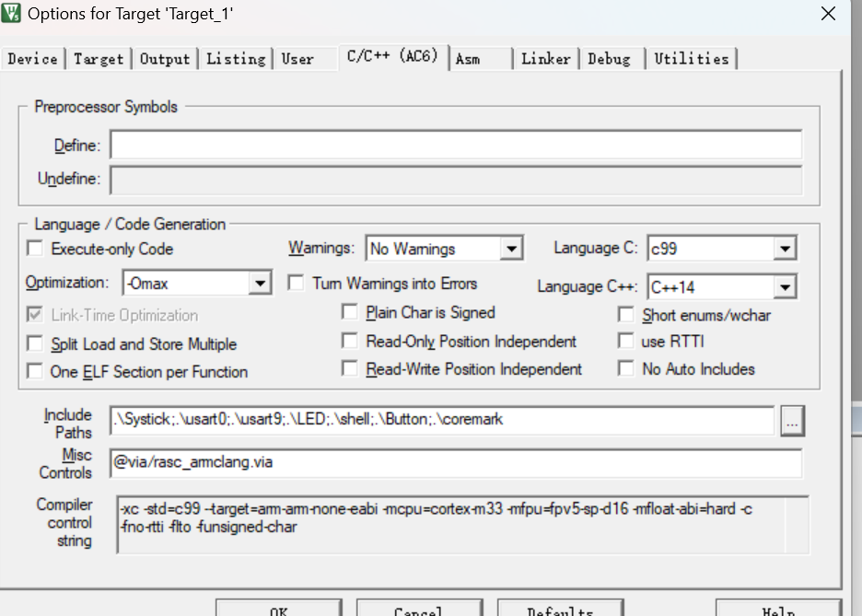Open the Target tab
Image resolution: width=862 pixels, height=616 pixels.
point(99,59)
